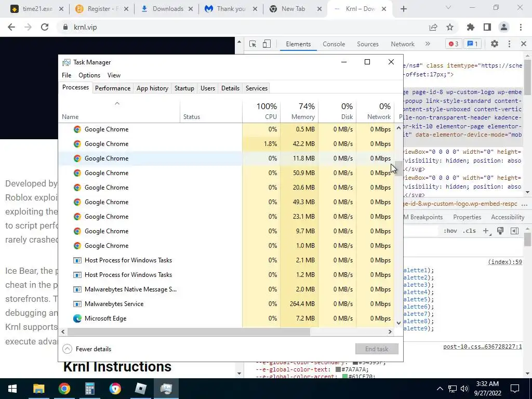Toggle the .cls element classes button
The width and height of the screenshot is (532, 399).
(x=469, y=231)
